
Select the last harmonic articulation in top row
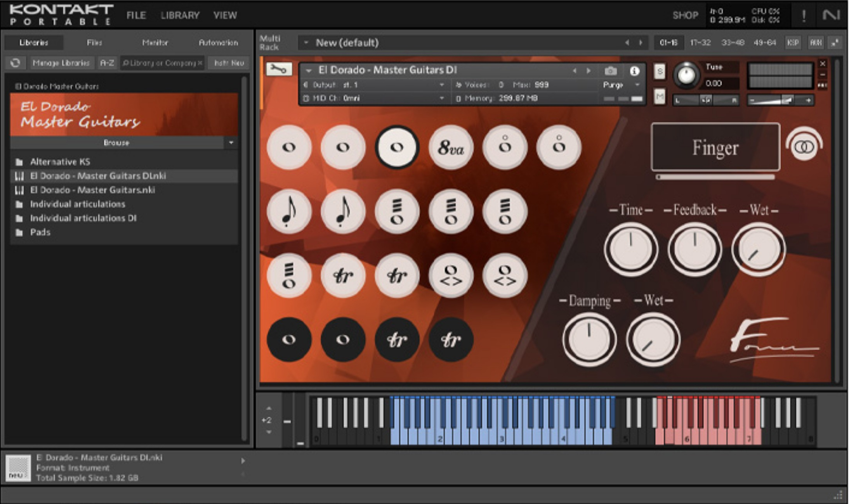click(559, 147)
